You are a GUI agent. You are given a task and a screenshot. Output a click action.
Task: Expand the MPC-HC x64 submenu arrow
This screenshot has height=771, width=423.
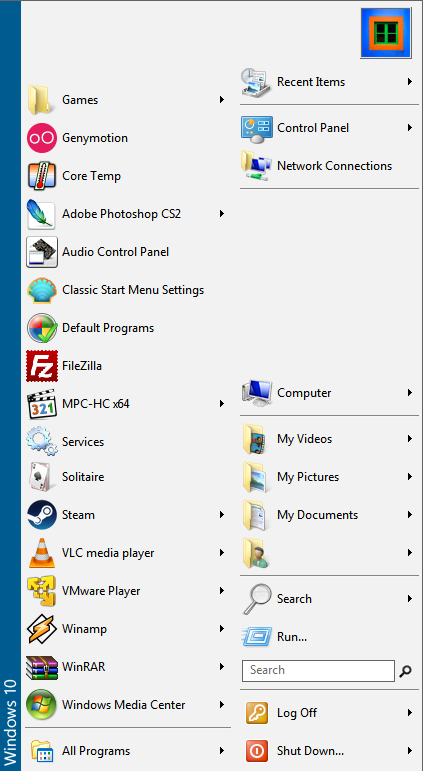click(222, 404)
